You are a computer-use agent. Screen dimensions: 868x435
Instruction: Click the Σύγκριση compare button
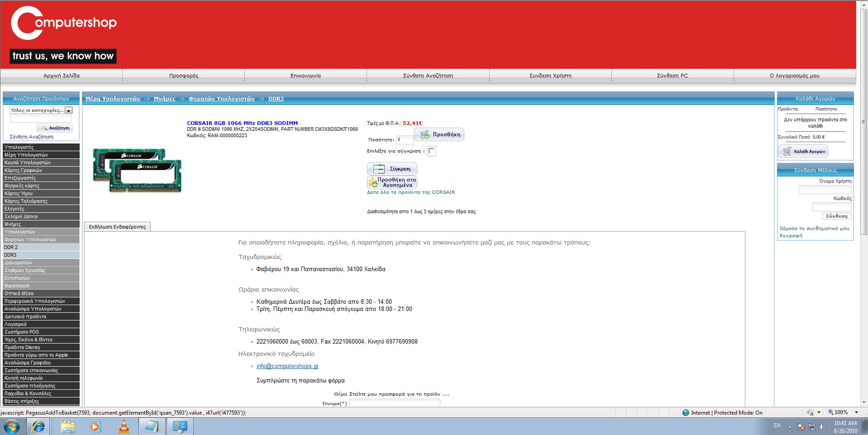[392, 169]
